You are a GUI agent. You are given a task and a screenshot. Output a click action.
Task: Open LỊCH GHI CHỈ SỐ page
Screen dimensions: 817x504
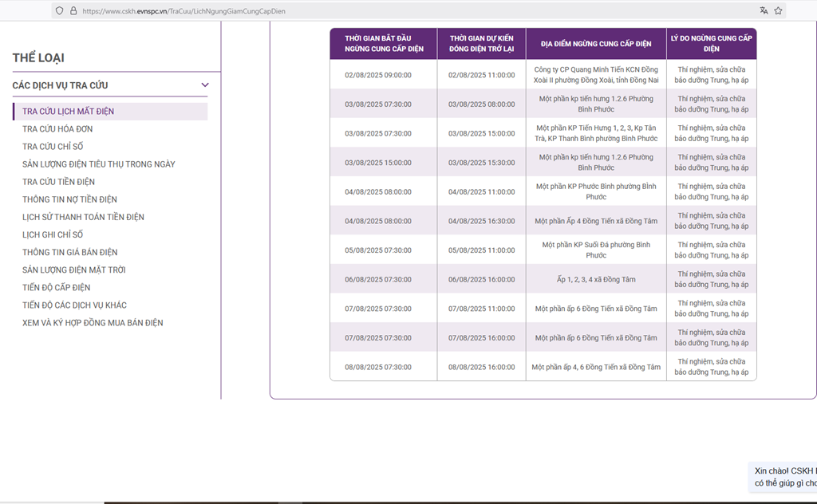(53, 234)
